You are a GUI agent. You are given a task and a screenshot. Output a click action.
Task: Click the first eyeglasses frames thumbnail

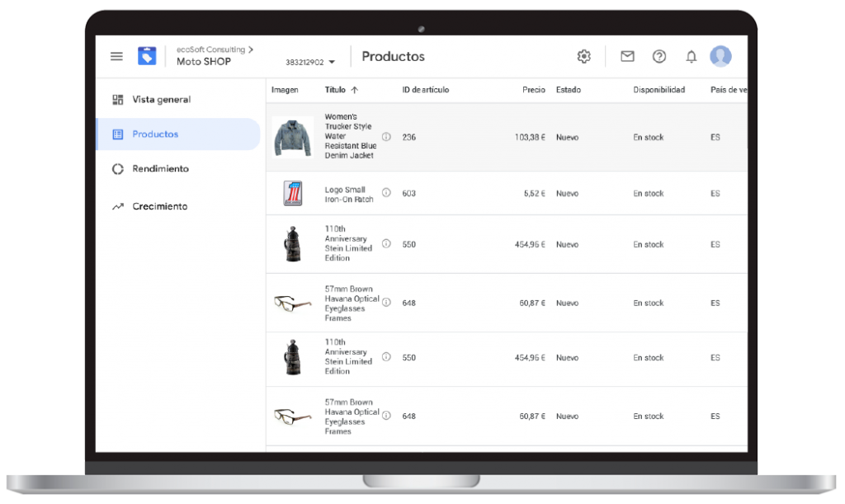[x=292, y=303]
